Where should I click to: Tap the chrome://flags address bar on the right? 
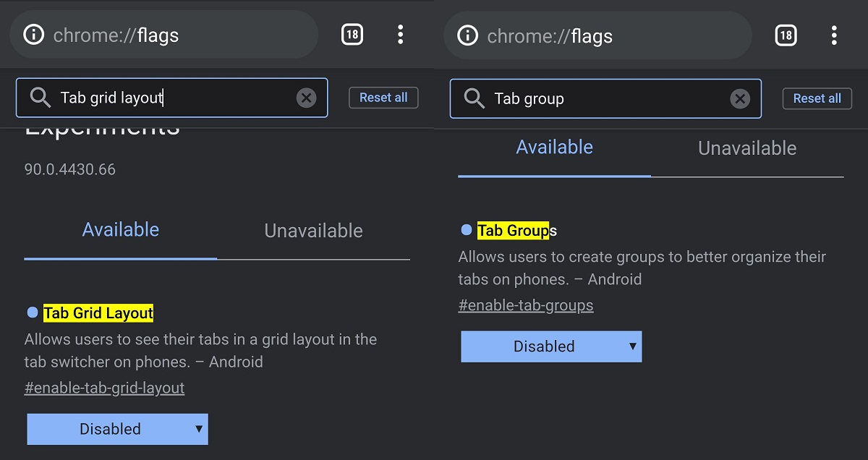(598, 35)
